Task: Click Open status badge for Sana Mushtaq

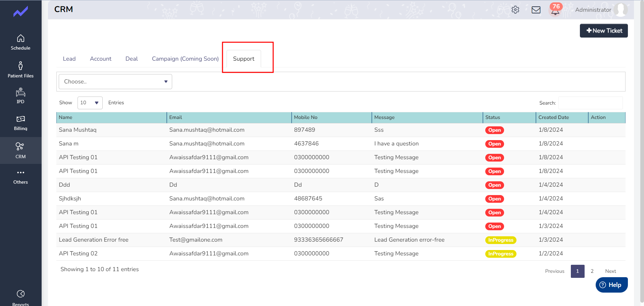Action: (x=494, y=130)
